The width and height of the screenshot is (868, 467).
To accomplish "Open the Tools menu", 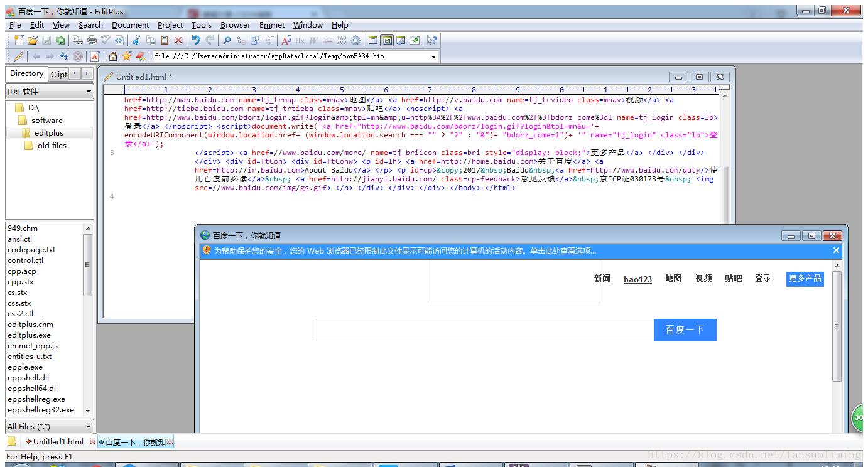I will [201, 25].
